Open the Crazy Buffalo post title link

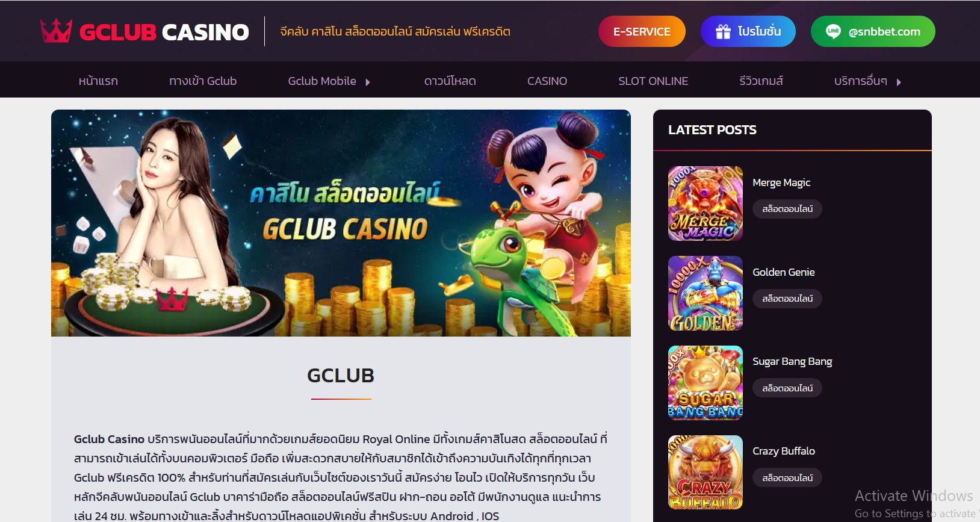784,451
